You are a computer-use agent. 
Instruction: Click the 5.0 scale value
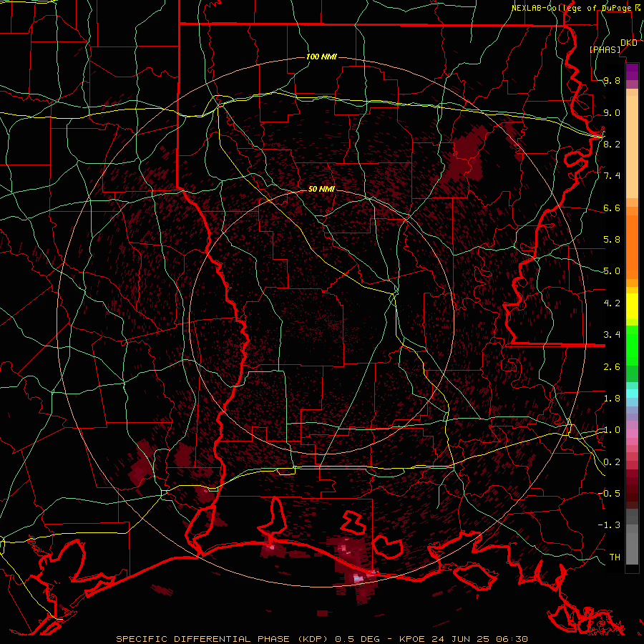(x=612, y=271)
